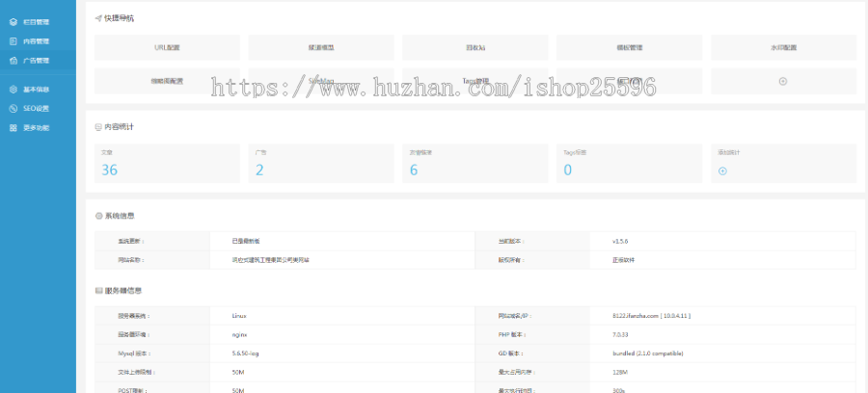Click the 广告 count 2
The image size is (868, 393).
pyautogui.click(x=259, y=170)
